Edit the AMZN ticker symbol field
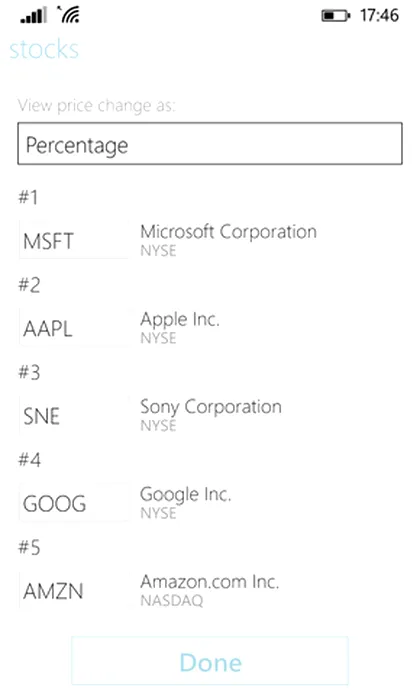Screen dimensions: 420x700 (x=74, y=590)
